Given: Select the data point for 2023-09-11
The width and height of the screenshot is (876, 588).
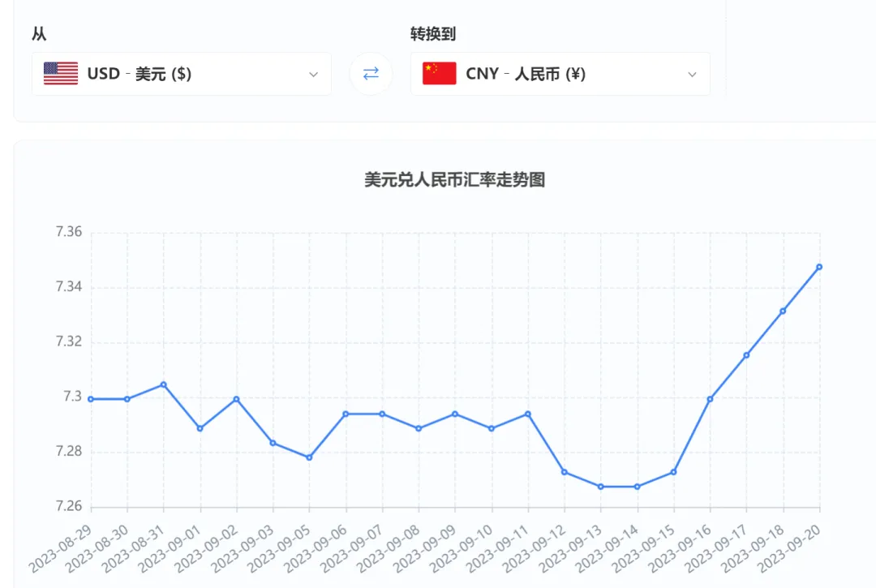Looking at the screenshot, I should pyautogui.click(x=528, y=414).
